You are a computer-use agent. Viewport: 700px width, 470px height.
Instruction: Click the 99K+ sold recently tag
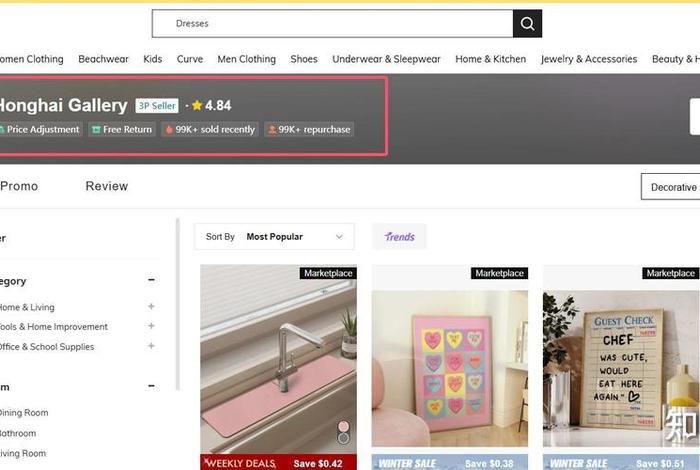(x=210, y=129)
